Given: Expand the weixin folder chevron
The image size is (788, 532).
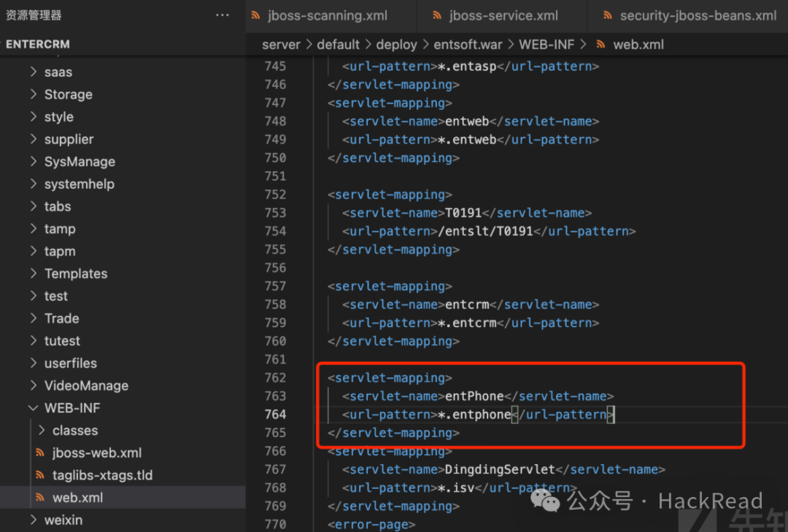Looking at the screenshot, I should click(33, 520).
